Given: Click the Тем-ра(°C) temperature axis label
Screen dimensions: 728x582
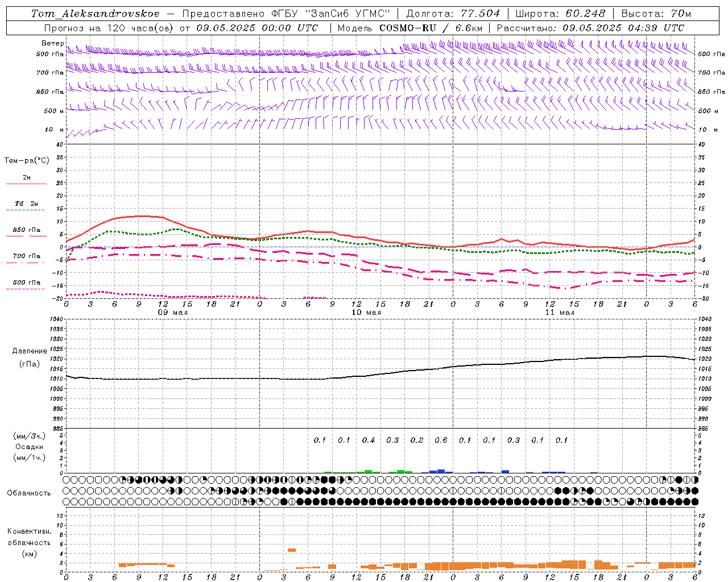Looking at the screenshot, I should [x=27, y=161].
